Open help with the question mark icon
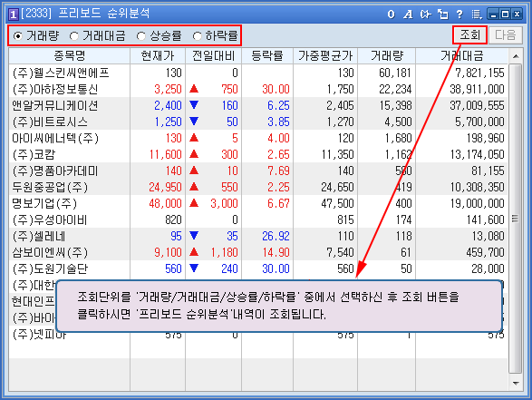Screen dimensions: 532x400 tap(459, 15)
